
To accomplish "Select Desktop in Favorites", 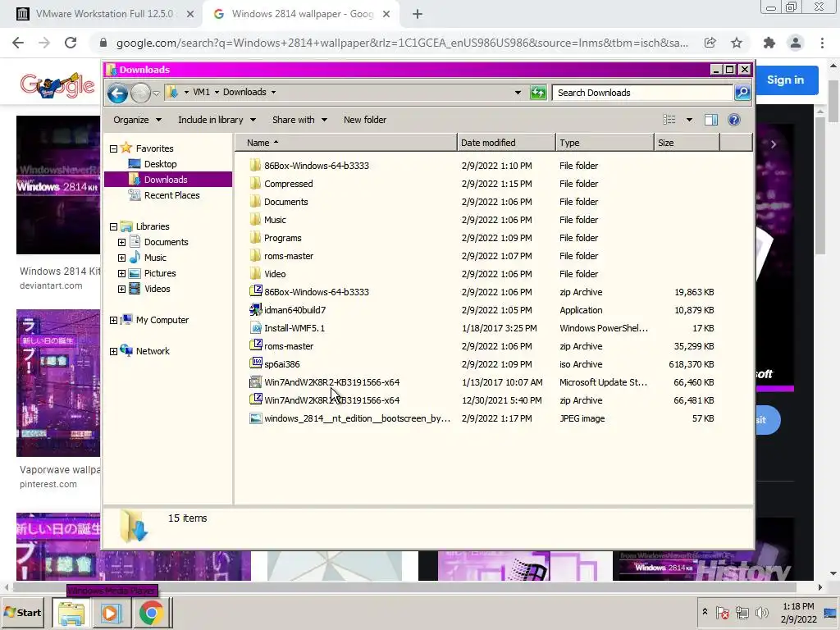I will click(160, 164).
